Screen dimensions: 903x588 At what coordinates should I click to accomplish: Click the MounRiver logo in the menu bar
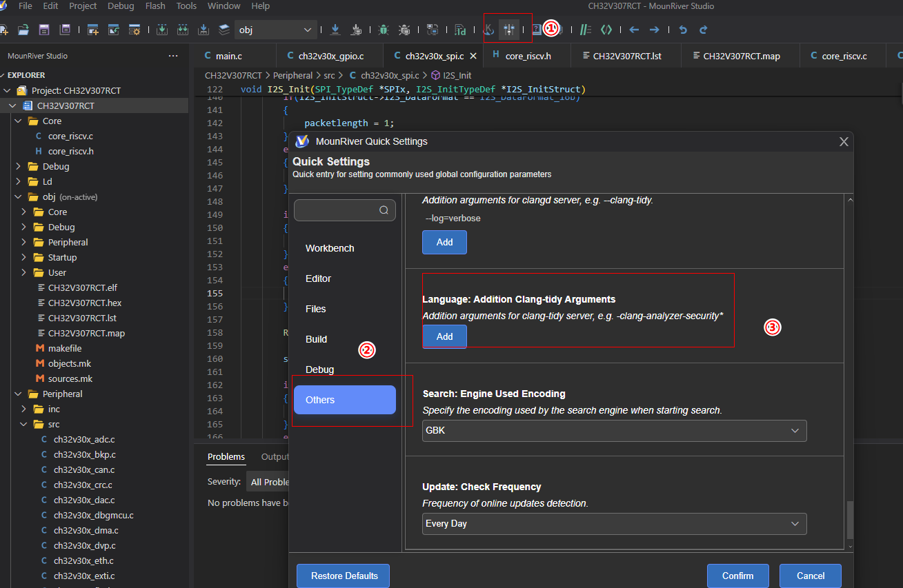pos(3,6)
